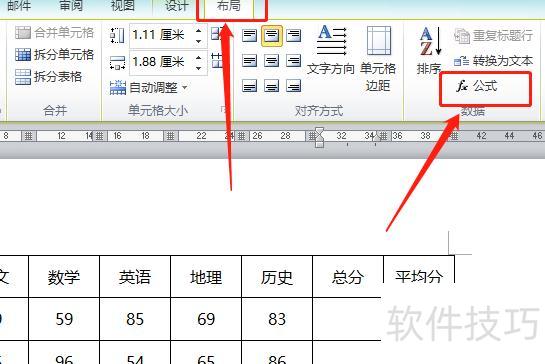Click the row height icon beside 1.11 厘米
Screen dimensions: 545x364
[x=117, y=35]
